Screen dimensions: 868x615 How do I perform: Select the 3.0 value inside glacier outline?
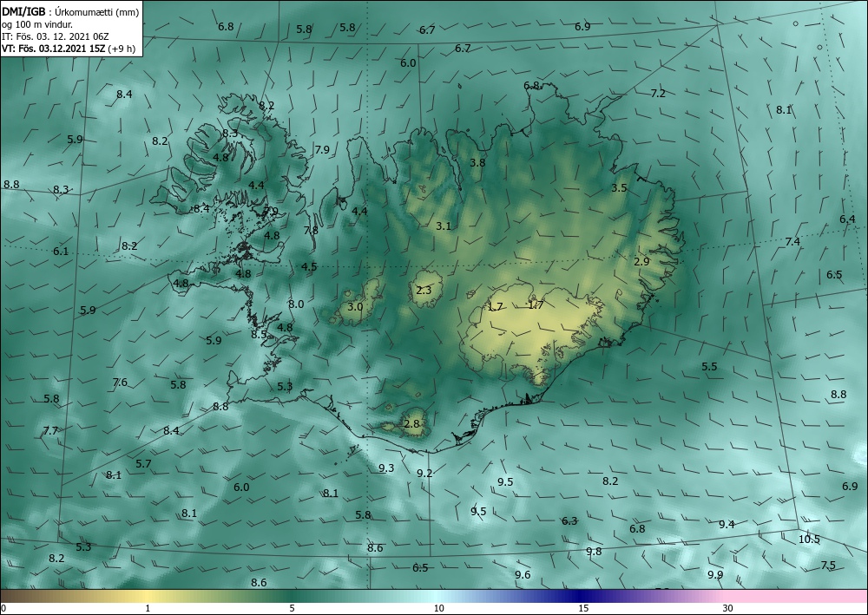tap(355, 306)
